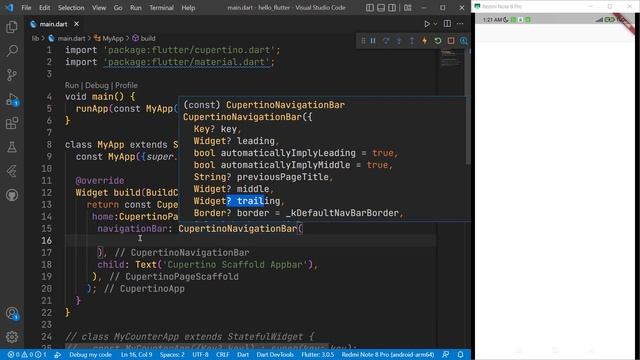Open the Selection menu
The height and width of the screenshot is (360, 640).
coord(71,8)
